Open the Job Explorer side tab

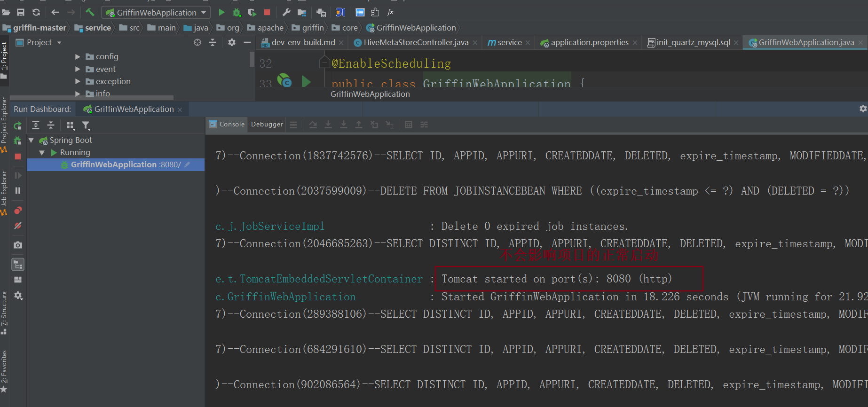click(4, 193)
